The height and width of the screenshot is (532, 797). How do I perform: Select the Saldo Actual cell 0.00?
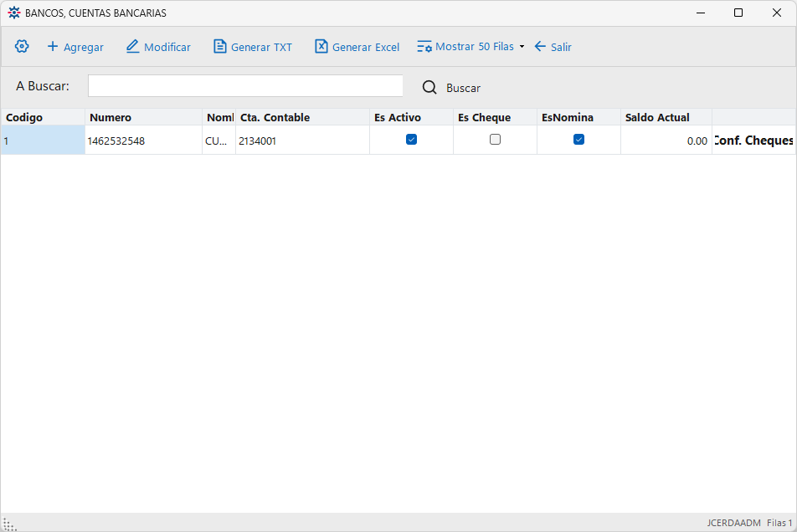(666, 140)
